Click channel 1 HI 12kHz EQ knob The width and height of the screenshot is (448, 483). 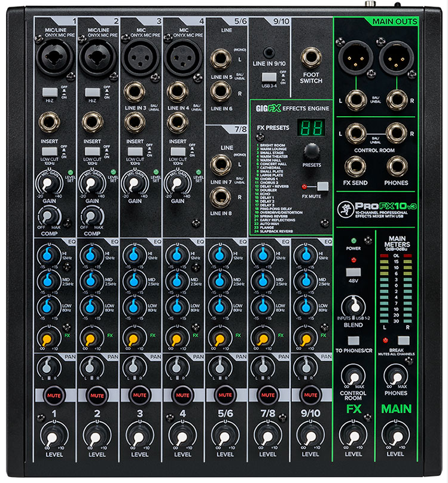click(x=48, y=255)
